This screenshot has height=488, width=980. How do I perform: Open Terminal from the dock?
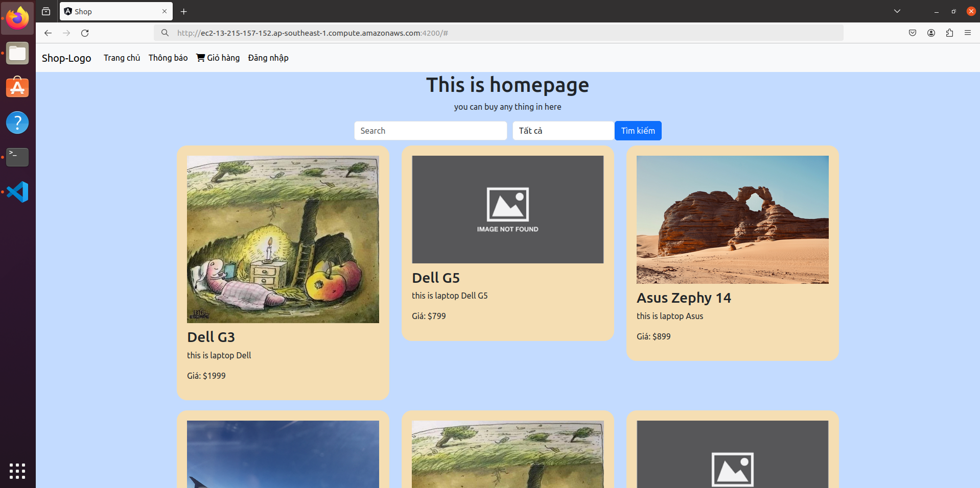click(17, 157)
